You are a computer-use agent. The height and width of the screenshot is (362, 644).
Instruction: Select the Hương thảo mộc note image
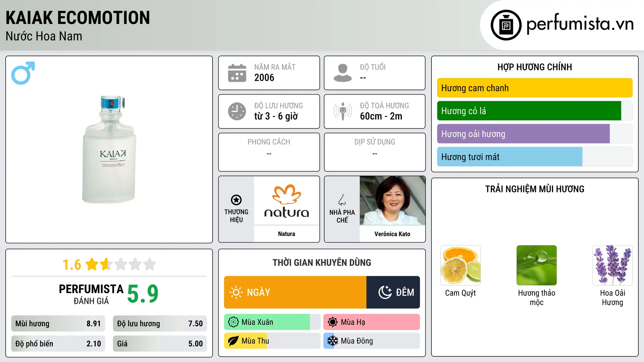(x=536, y=265)
